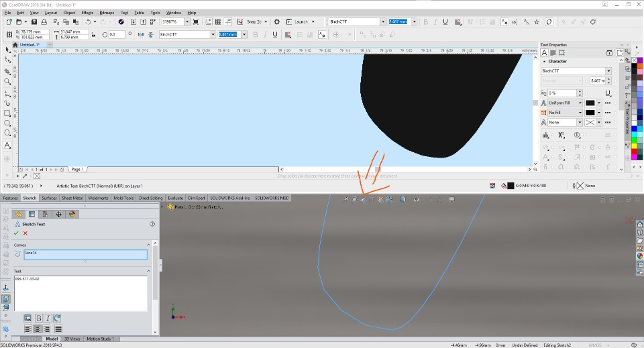The image size is (644, 348).
Task: Open Uniform Fill type dropdown
Action: tap(580, 103)
